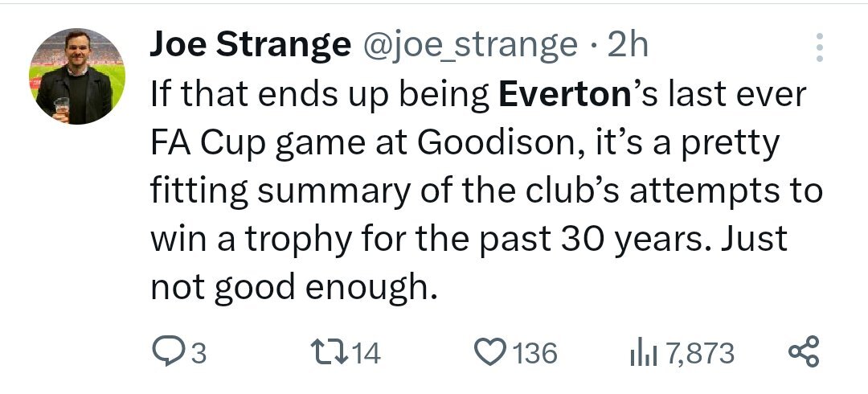This screenshot has height=394, width=868.
Task: Open tweet via 'Just not good enough' text
Action: coord(469,264)
